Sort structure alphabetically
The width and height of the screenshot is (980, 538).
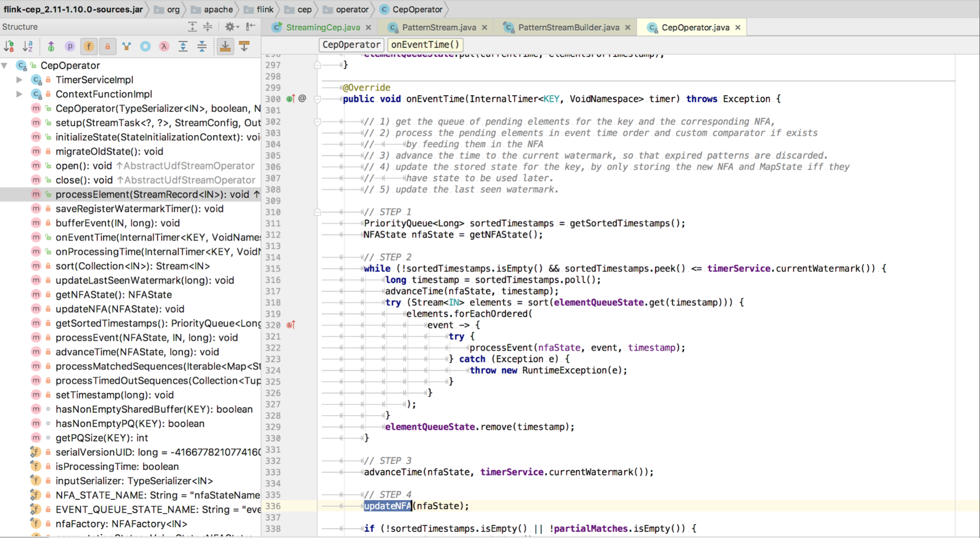click(x=28, y=46)
